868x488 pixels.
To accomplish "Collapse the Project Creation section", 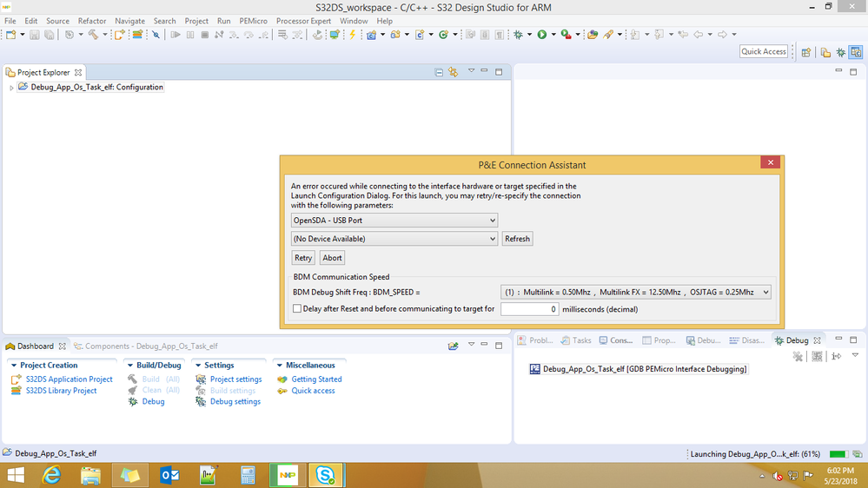I will click(14, 366).
